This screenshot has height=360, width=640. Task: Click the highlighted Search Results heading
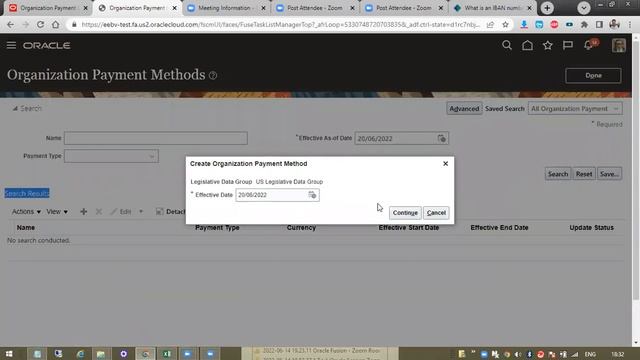pyautogui.click(x=27, y=193)
